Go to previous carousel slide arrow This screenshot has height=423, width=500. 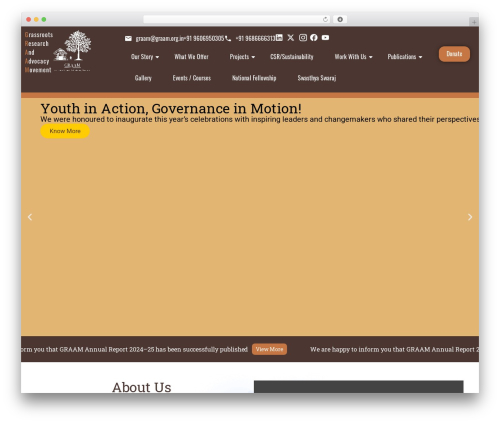coord(30,217)
